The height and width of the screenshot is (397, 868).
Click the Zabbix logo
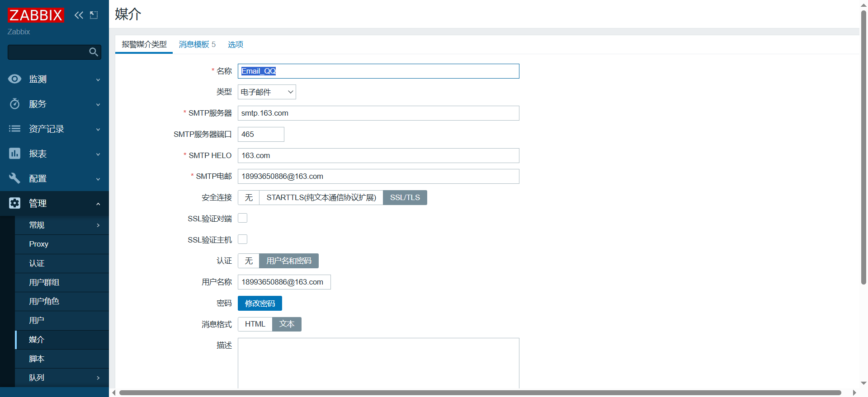point(36,15)
